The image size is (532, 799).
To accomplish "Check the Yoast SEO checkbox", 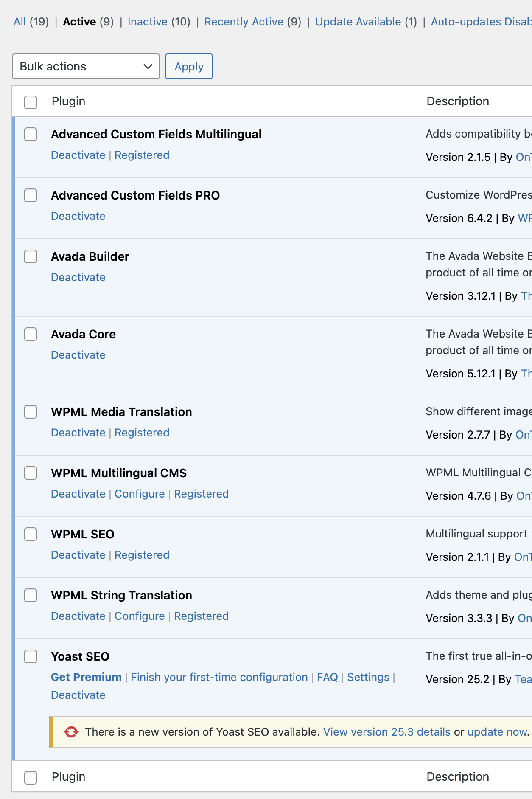I will [x=31, y=656].
